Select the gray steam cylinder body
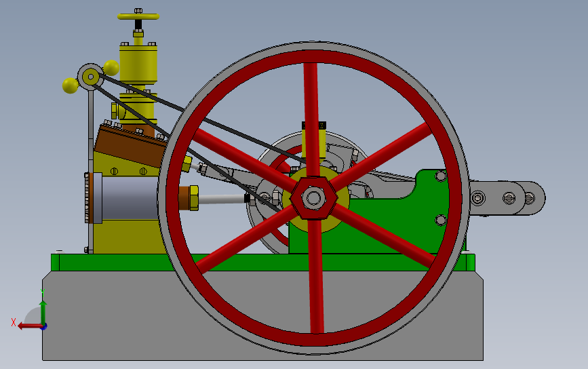Viewport: 588px width, 369px height. (130, 197)
